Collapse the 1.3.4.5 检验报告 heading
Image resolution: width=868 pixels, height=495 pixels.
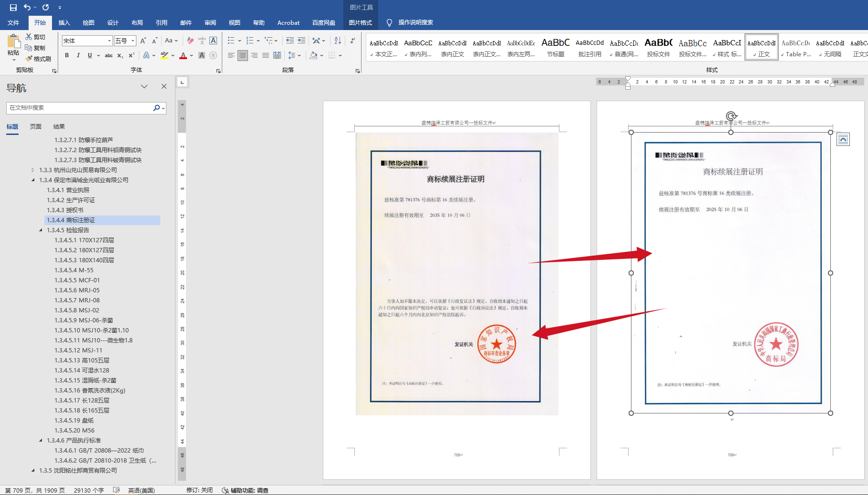[41, 230]
